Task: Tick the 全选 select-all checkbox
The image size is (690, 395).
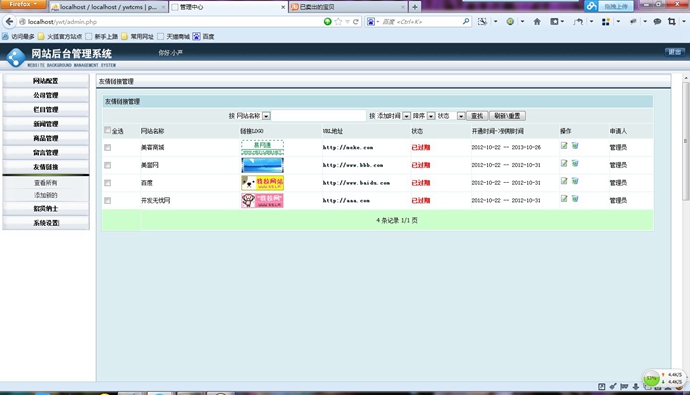Action: coord(107,130)
